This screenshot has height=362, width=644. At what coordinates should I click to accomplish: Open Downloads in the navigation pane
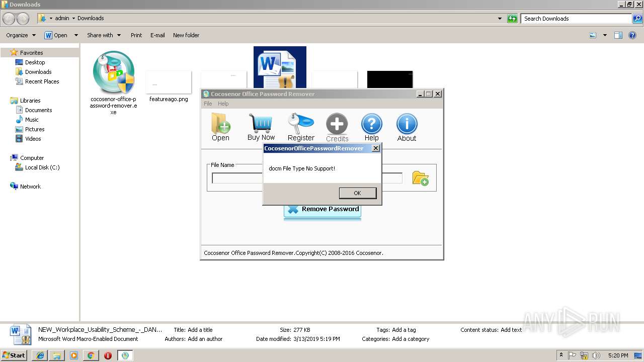(x=38, y=72)
